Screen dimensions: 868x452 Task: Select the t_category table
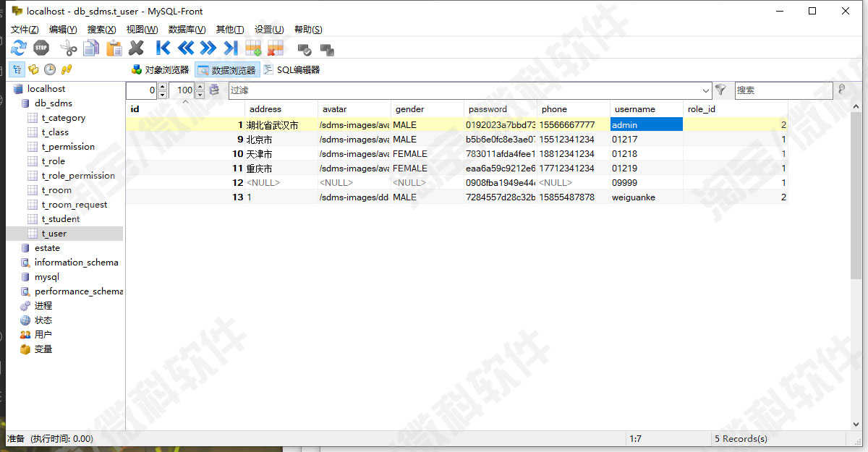pyautogui.click(x=63, y=117)
